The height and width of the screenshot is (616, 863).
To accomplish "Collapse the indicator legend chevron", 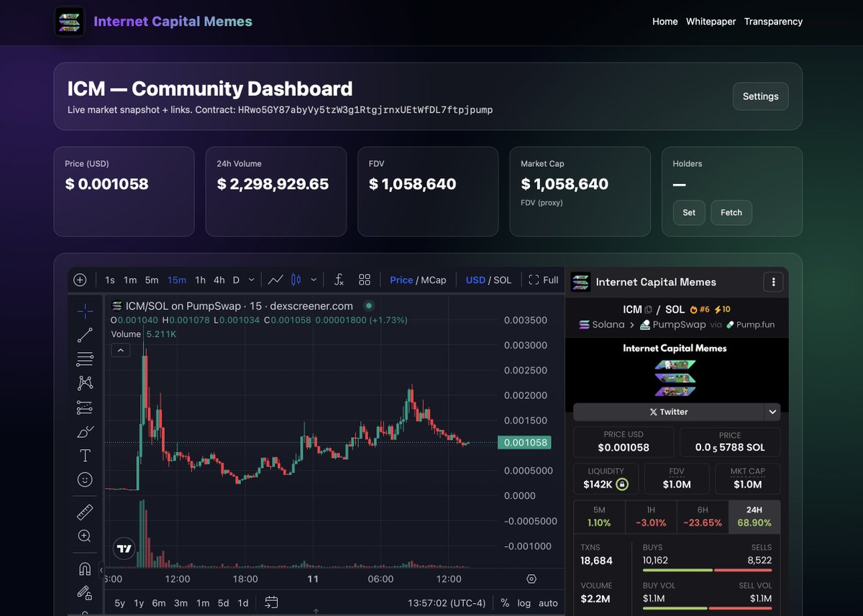I will tap(121, 350).
